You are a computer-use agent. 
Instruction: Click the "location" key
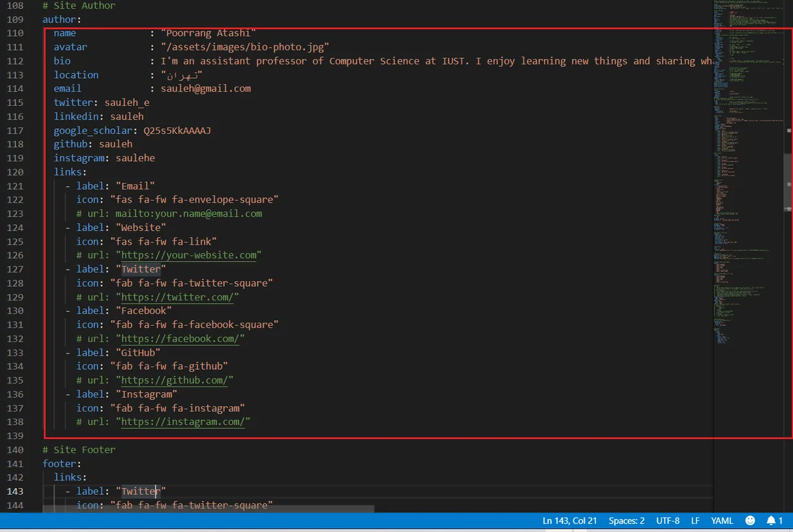(x=76, y=75)
